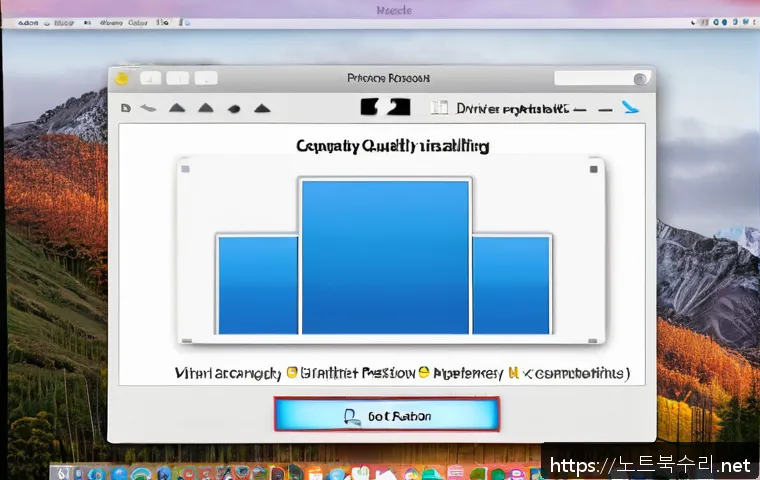The height and width of the screenshot is (480, 760).
Task: Click the leftmost small D-shaped toolbar icon
Action: (x=125, y=107)
